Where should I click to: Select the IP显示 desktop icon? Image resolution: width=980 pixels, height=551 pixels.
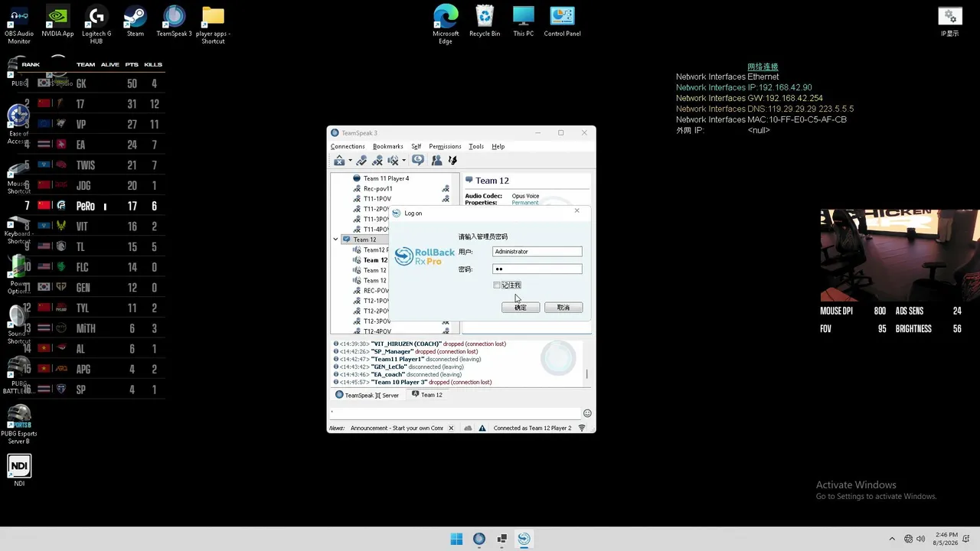(950, 22)
